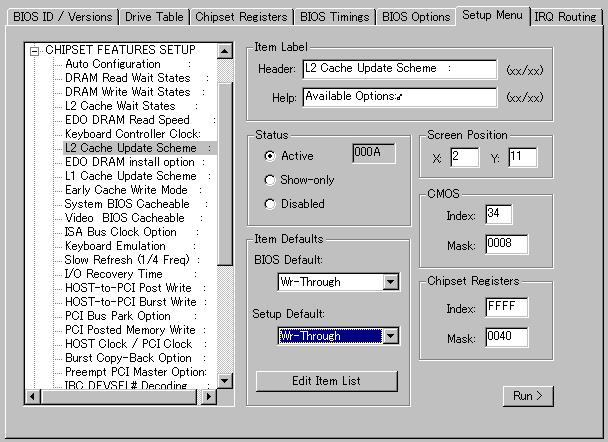
Task: Open the IRQ Routing tab
Action: [x=565, y=17]
